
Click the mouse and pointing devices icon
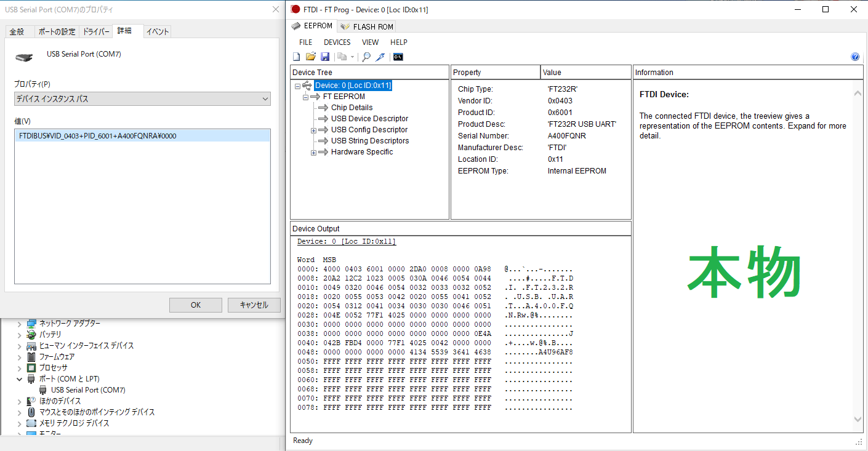click(x=31, y=412)
